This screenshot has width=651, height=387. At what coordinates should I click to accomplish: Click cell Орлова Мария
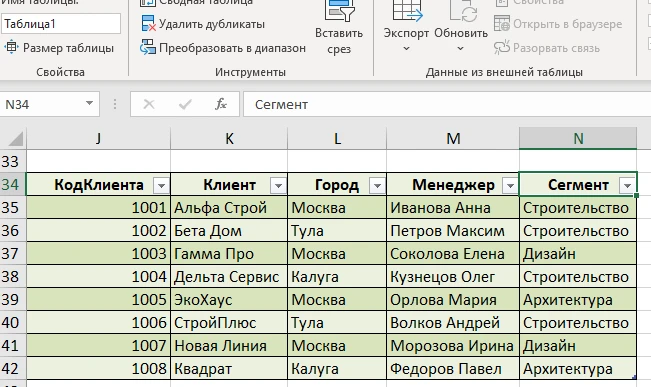[453, 300]
